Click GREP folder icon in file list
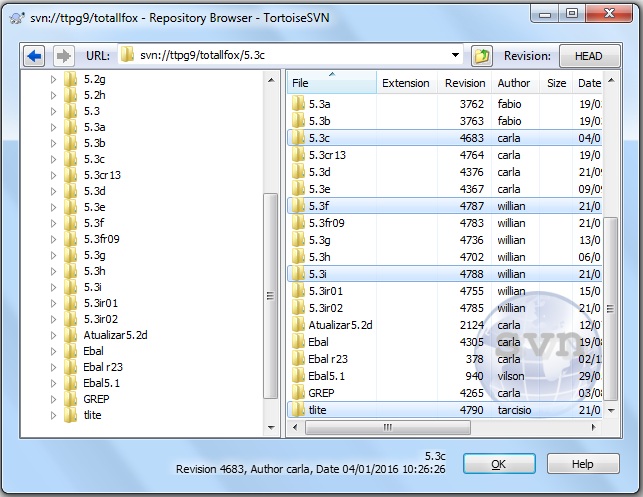Viewport: 643px width, 497px height. 298,393
